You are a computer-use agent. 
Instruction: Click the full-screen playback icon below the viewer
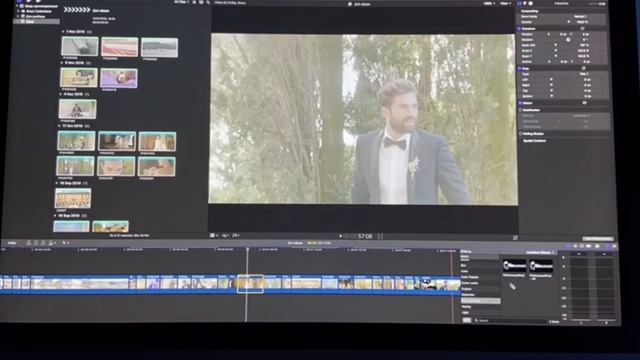click(x=515, y=237)
